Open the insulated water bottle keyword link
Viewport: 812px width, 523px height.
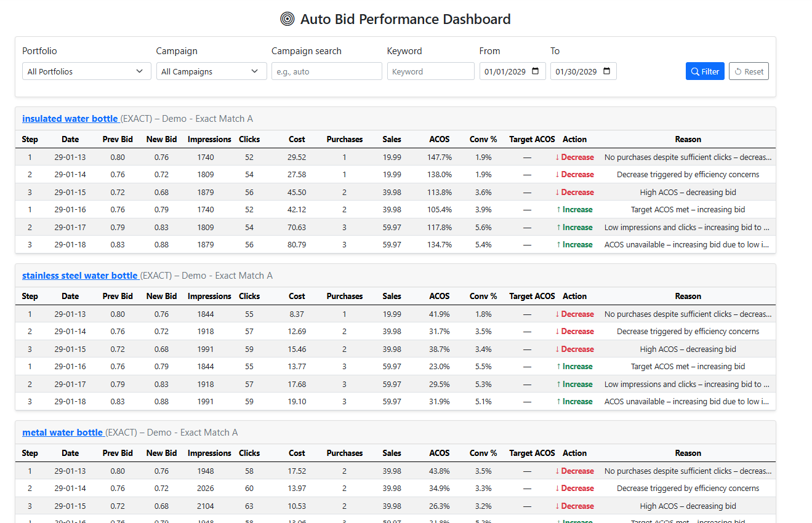70,119
